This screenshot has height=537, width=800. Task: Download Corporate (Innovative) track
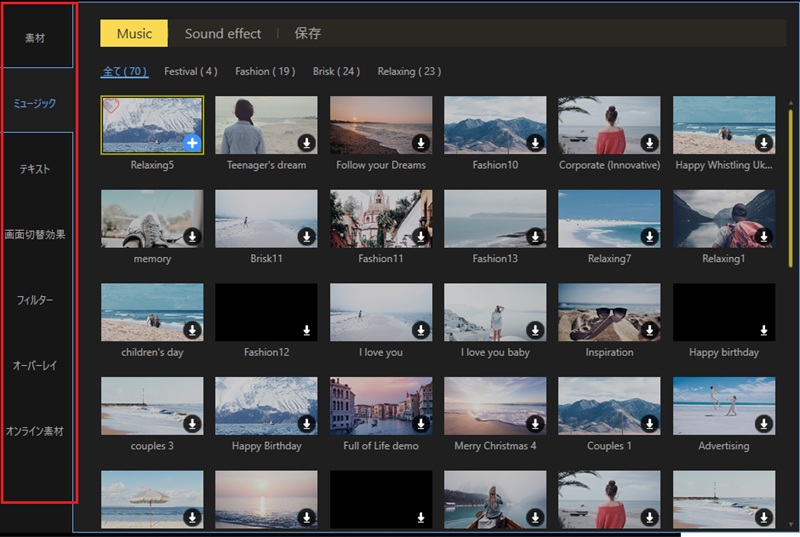(649, 143)
